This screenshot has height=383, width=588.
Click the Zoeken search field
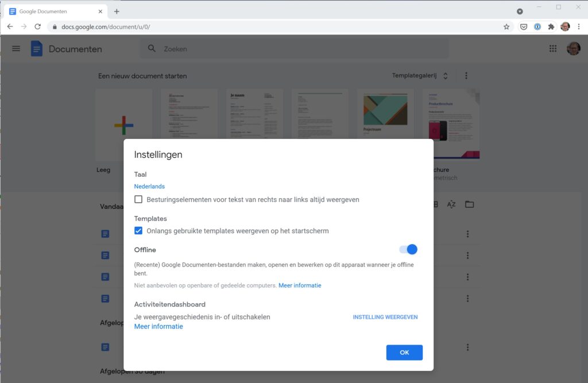click(295, 49)
